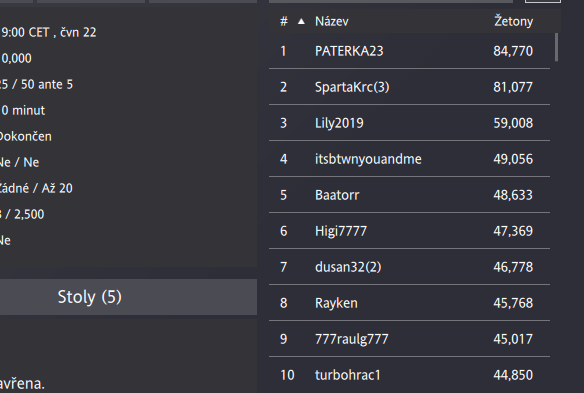Pick player Higi7777 from the list
The width and height of the screenshot is (584, 393).
pos(409,231)
